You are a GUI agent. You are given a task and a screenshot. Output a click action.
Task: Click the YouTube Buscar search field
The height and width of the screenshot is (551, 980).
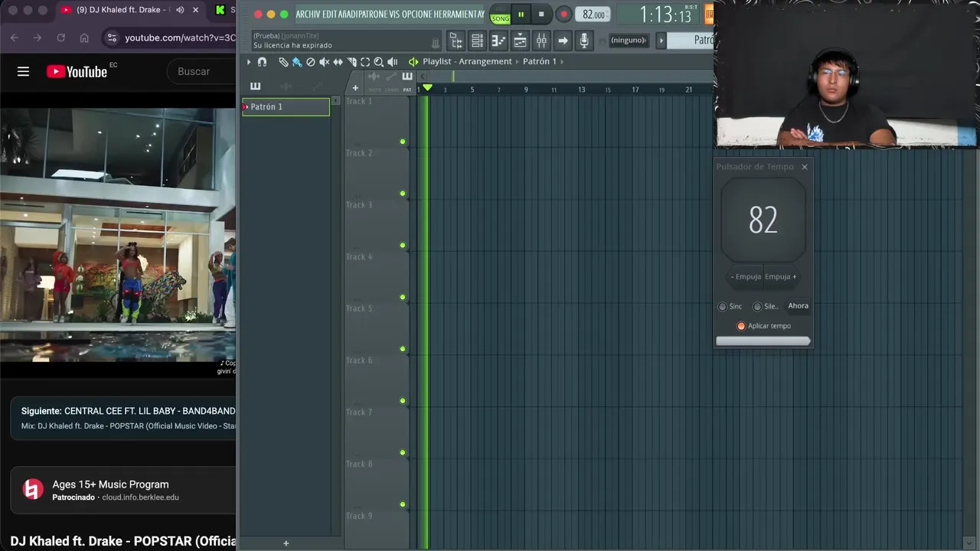(201, 71)
